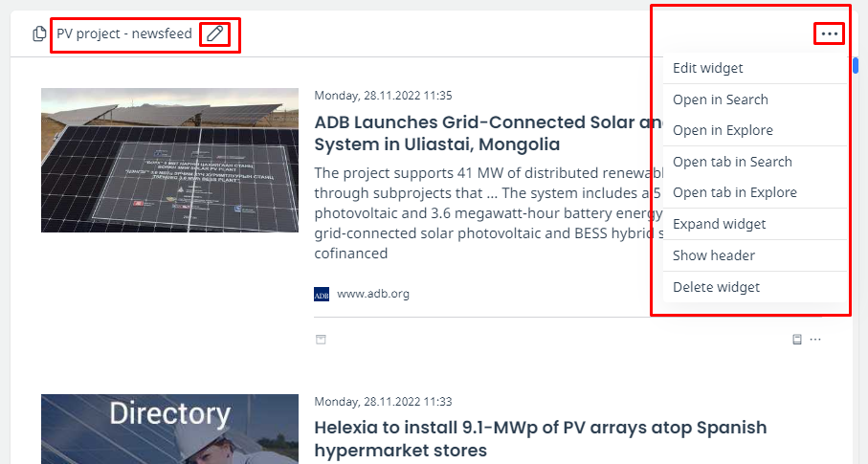This screenshot has width=868, height=464.
Task: Click Expand widget in the menu
Action: coord(719,224)
